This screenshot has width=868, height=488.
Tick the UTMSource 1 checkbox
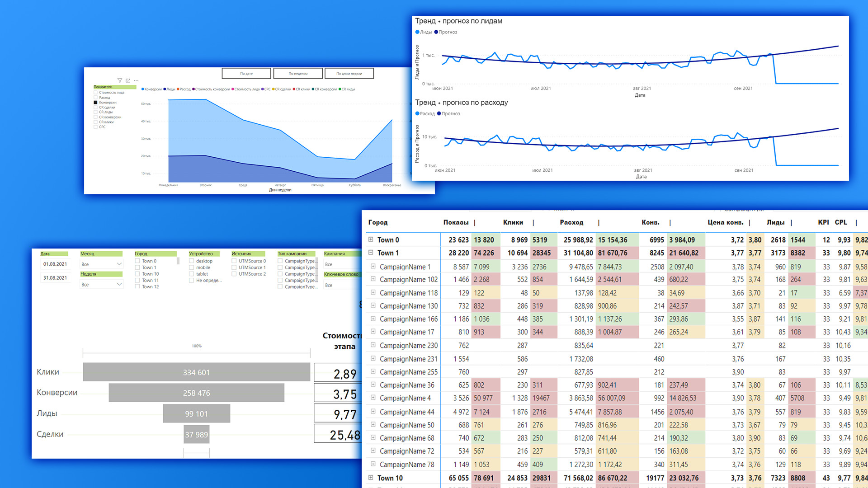234,267
